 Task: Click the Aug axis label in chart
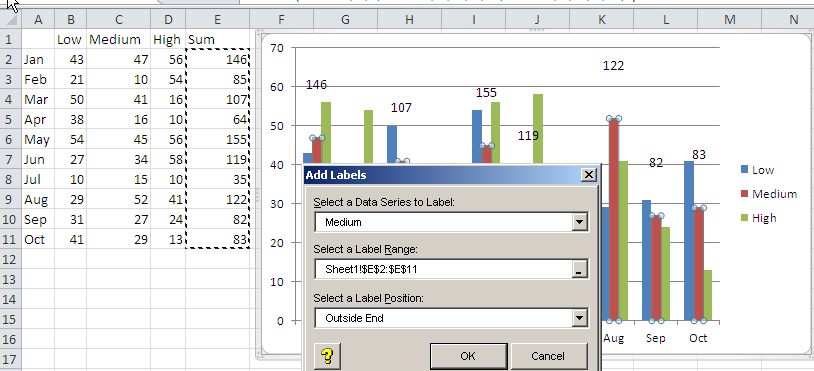click(x=614, y=338)
